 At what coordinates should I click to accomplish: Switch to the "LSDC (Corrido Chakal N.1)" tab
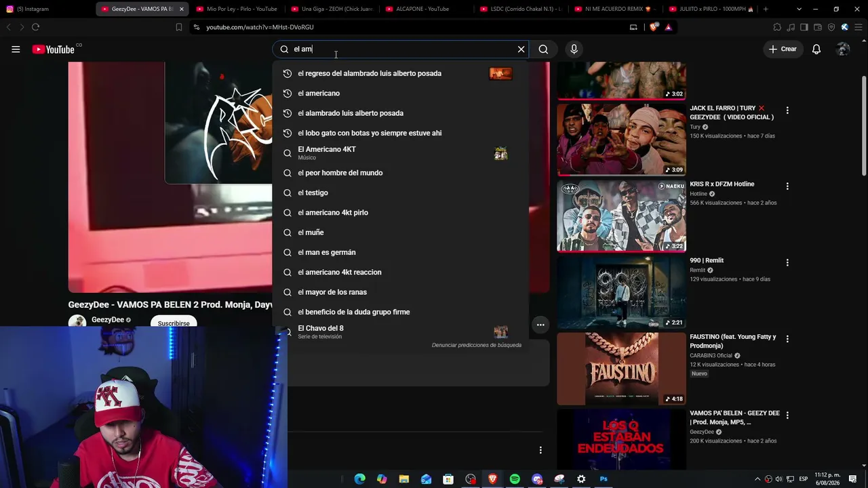(x=521, y=9)
